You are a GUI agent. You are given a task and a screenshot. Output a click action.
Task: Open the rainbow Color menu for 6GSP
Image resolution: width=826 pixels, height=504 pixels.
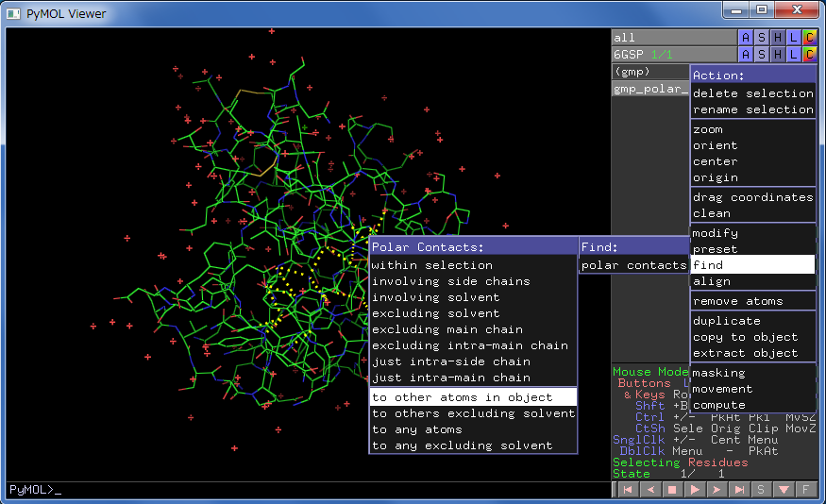tap(810, 54)
